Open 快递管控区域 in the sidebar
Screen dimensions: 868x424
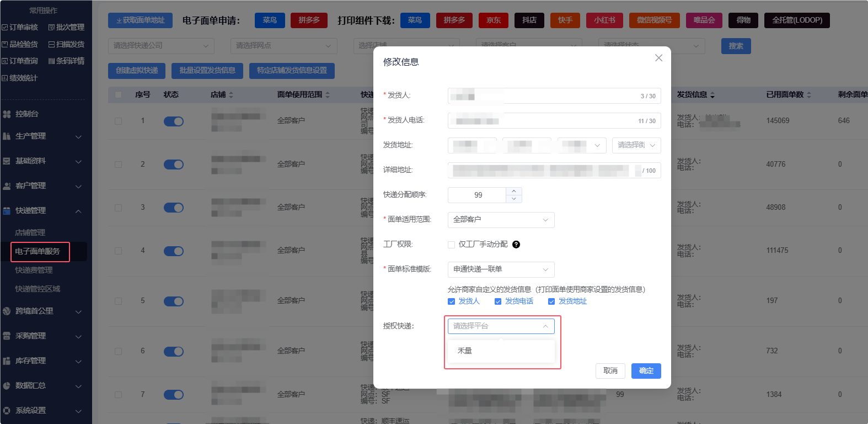pos(37,289)
